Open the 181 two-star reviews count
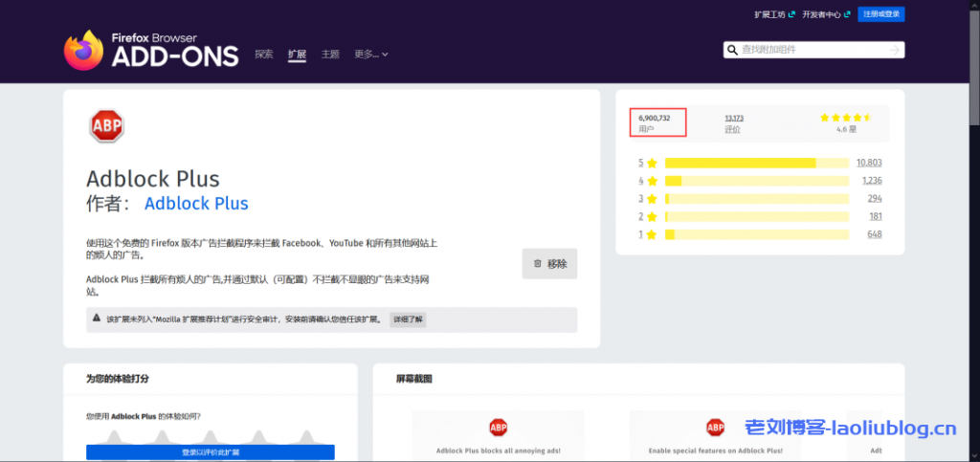The image size is (980, 462). (875, 216)
